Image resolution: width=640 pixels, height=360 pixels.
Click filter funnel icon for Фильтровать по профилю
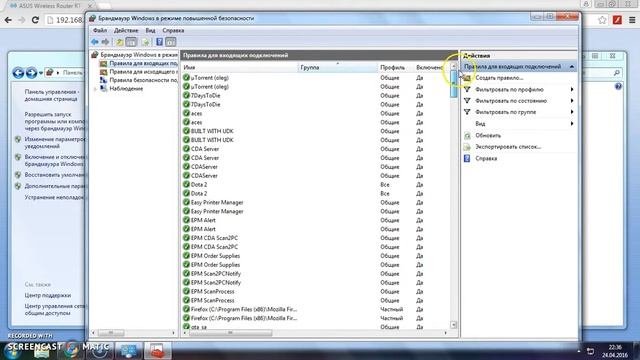tap(467, 89)
